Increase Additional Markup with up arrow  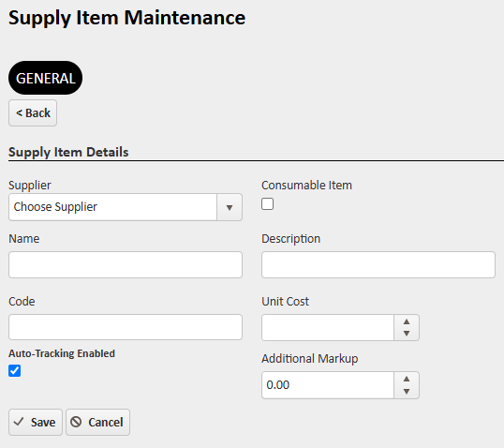point(407,379)
